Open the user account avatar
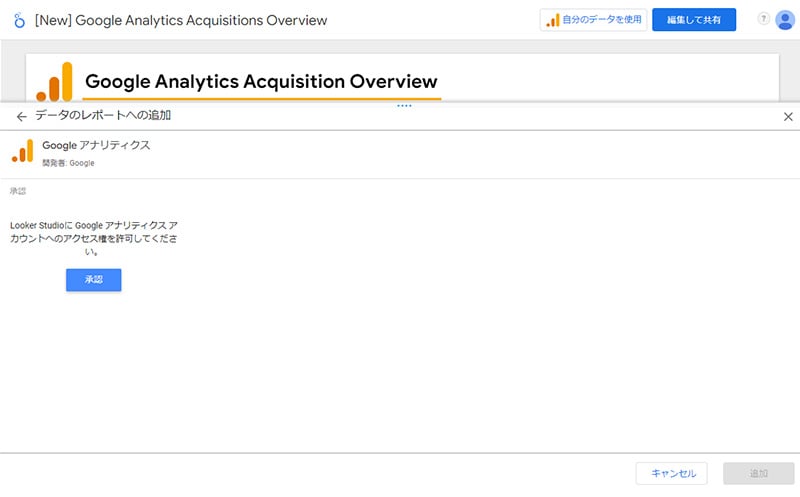Screen dimensions: 800x497 point(785,20)
